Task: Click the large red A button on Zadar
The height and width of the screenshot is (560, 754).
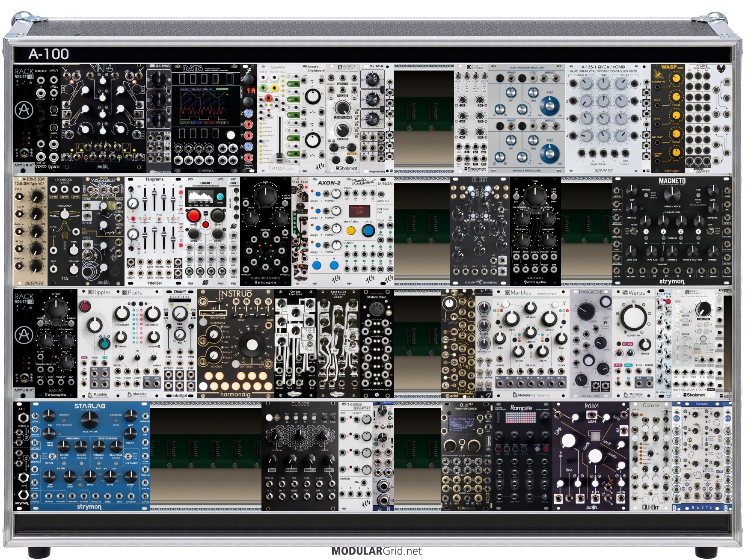Action: tap(193, 216)
